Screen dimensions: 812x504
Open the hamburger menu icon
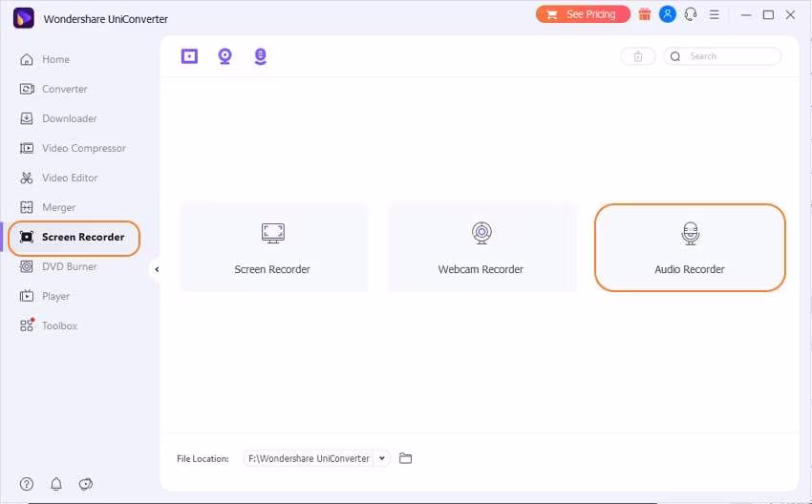[715, 15]
